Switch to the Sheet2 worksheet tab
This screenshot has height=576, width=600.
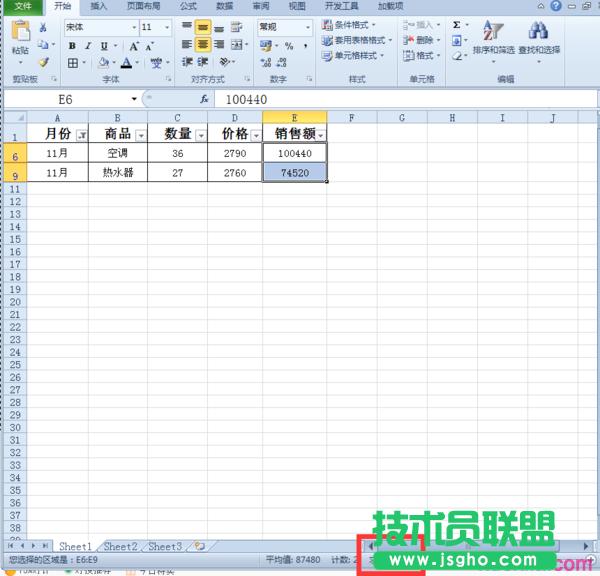point(120,547)
